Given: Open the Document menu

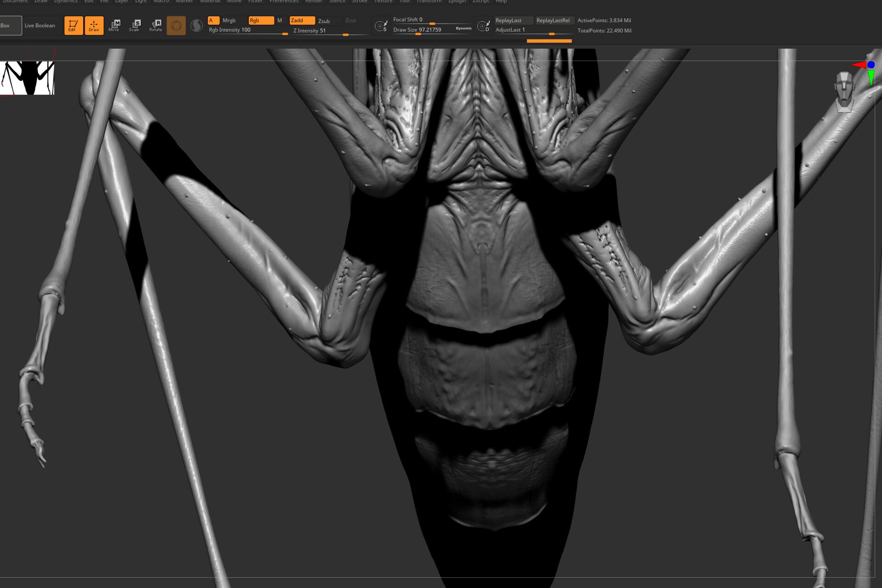Looking at the screenshot, I should pos(15,1).
